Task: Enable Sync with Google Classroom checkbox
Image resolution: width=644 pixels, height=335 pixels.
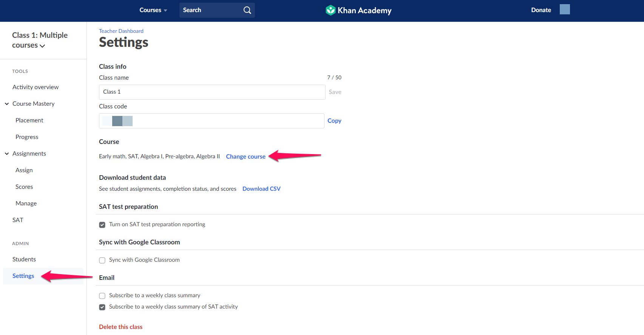Action: (102, 260)
